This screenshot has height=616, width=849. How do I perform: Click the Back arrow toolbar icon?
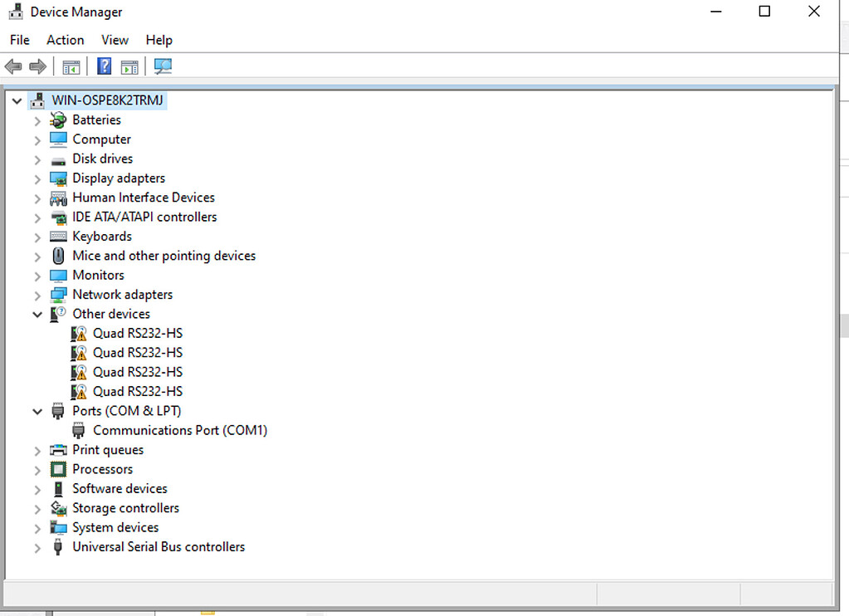tap(13, 66)
